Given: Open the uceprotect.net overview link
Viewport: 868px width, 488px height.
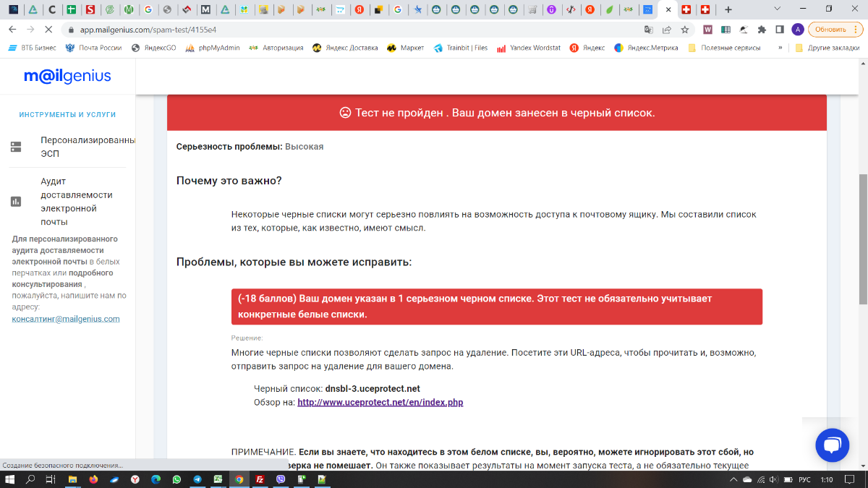Looking at the screenshot, I should pyautogui.click(x=380, y=402).
